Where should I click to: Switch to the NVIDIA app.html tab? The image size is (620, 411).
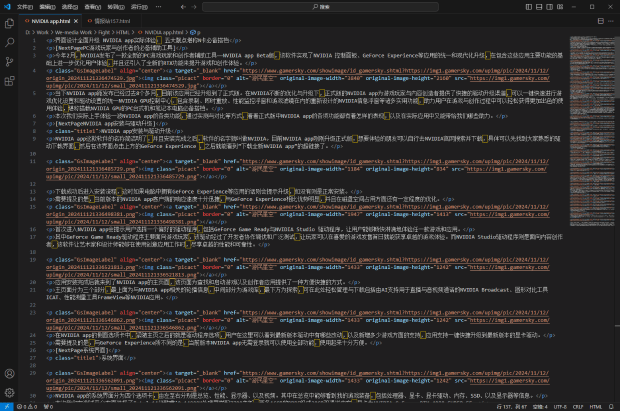[x=51, y=21]
